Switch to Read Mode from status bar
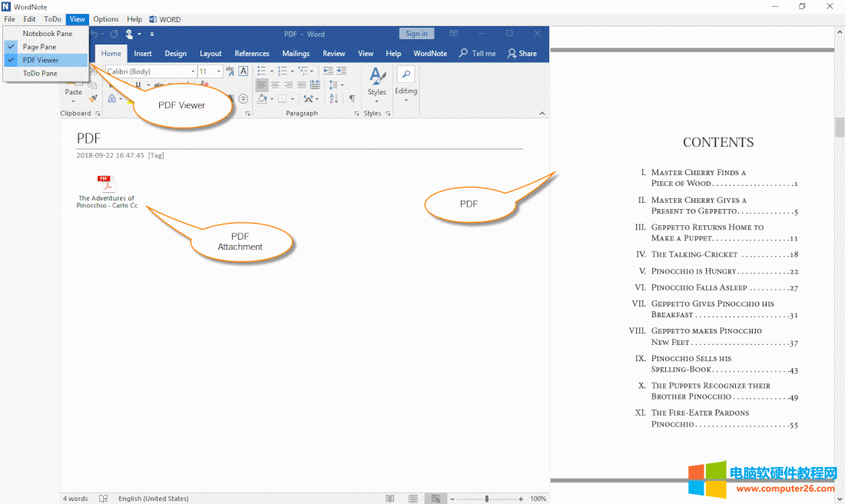The width and height of the screenshot is (845, 504). 390,498
